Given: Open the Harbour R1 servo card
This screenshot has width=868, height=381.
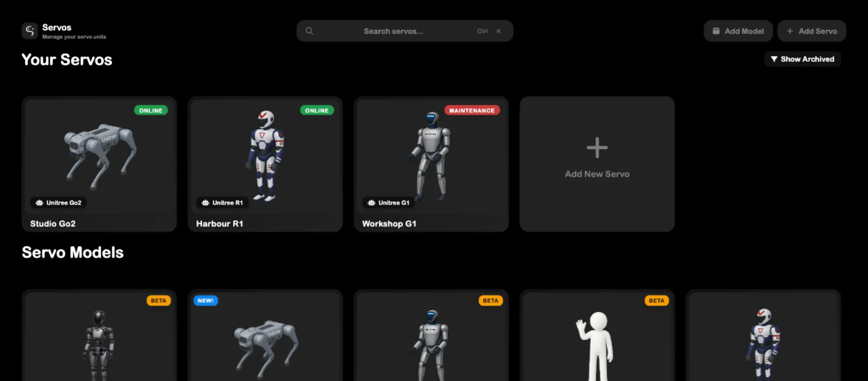Looking at the screenshot, I should 265,164.
